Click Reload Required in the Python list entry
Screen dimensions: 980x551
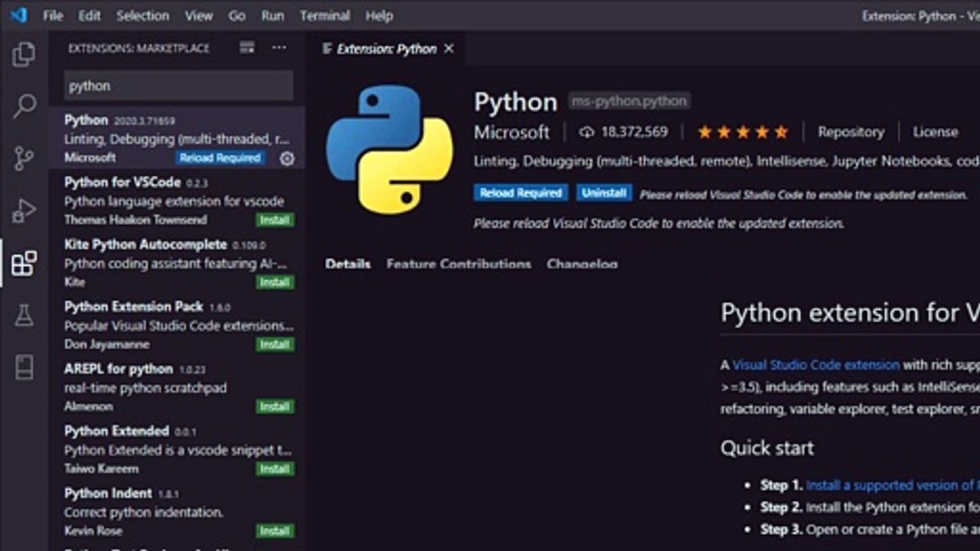220,158
